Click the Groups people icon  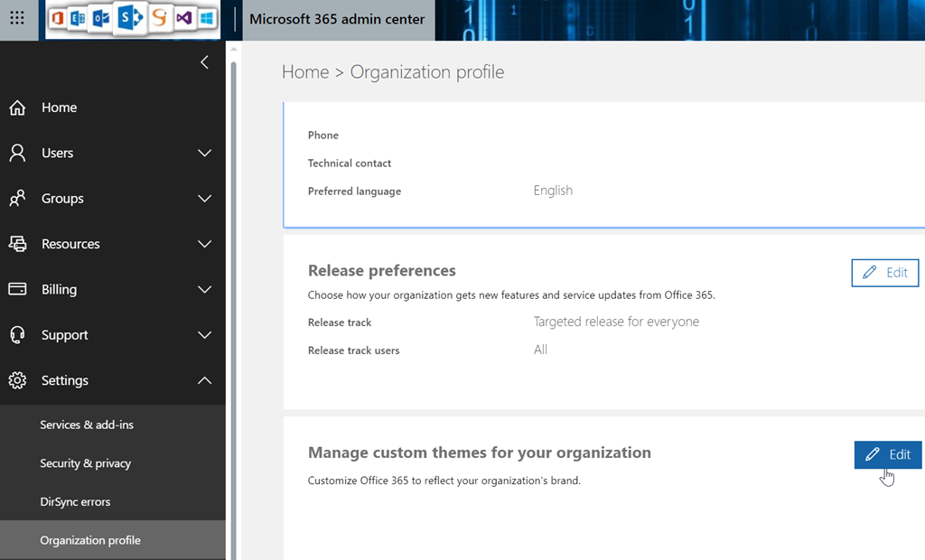coord(17,199)
